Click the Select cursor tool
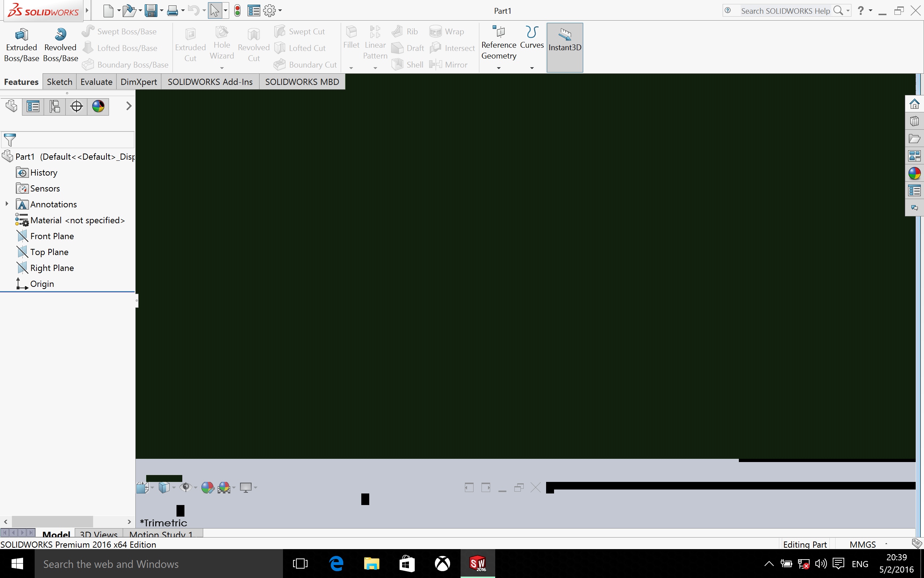The width and height of the screenshot is (924, 578). pos(215,11)
